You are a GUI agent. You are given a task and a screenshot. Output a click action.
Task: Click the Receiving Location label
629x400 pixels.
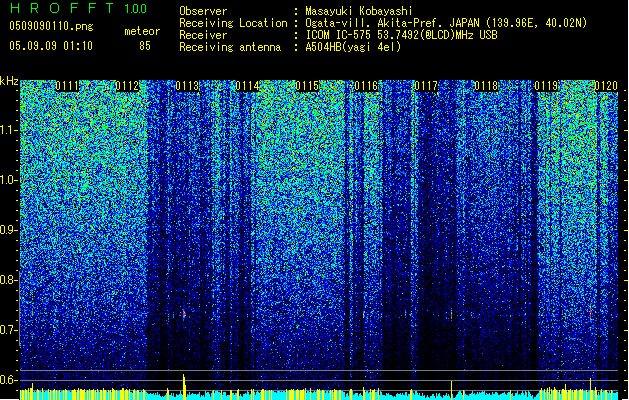(x=233, y=23)
